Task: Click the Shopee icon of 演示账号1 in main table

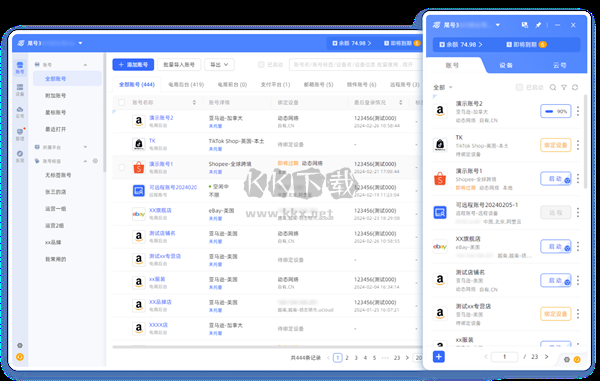Action: [x=139, y=168]
